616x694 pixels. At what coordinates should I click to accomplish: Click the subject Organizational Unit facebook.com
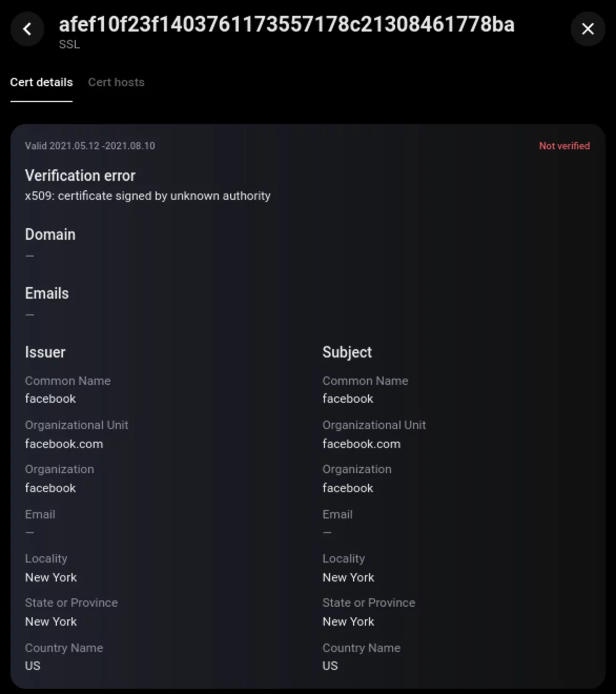(361, 444)
